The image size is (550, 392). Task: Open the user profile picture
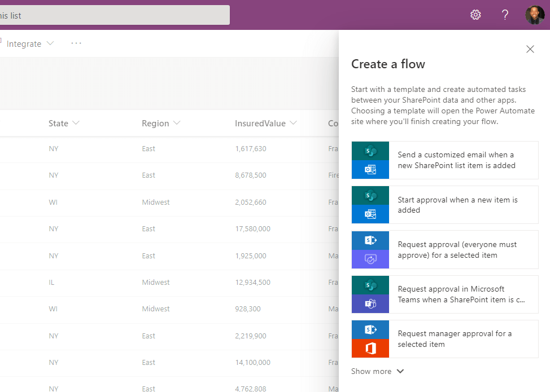(535, 15)
